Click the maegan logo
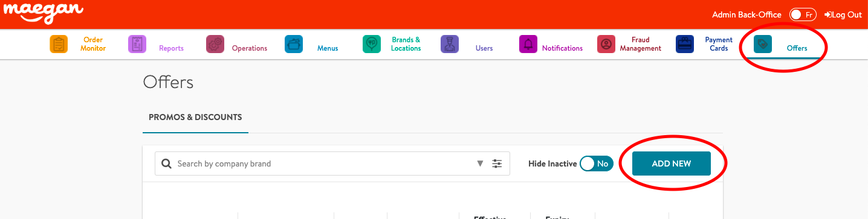Image resolution: width=868 pixels, height=219 pixels. coord(43,13)
